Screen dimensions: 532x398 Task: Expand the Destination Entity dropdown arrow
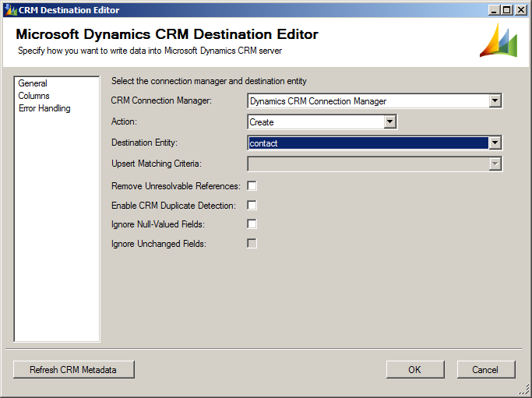495,143
